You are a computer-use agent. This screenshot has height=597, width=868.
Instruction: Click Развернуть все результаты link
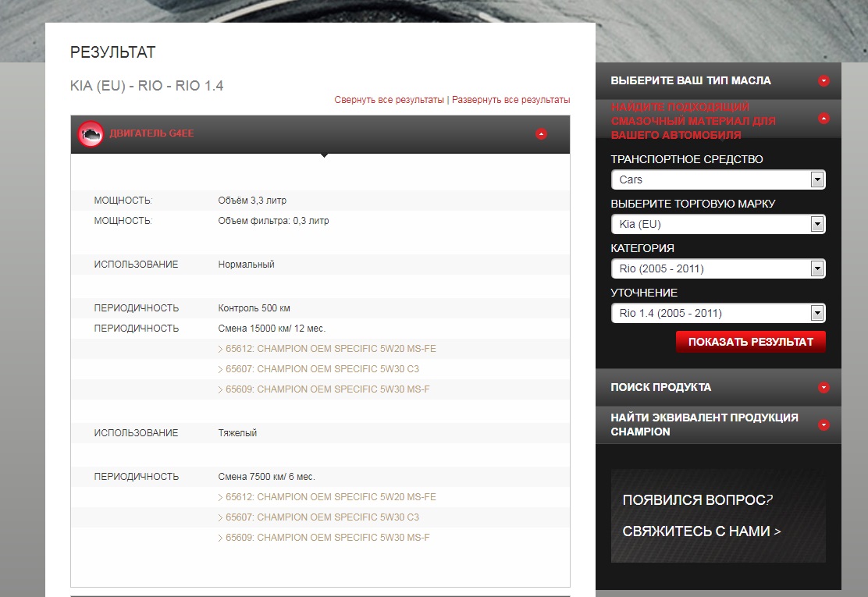(x=511, y=100)
